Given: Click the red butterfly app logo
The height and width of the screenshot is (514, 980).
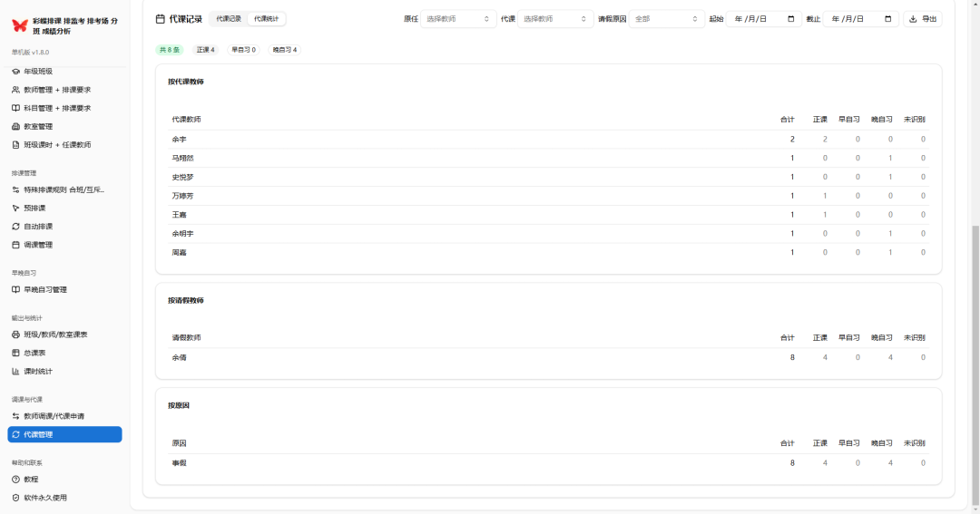Looking at the screenshot, I should coord(19,25).
